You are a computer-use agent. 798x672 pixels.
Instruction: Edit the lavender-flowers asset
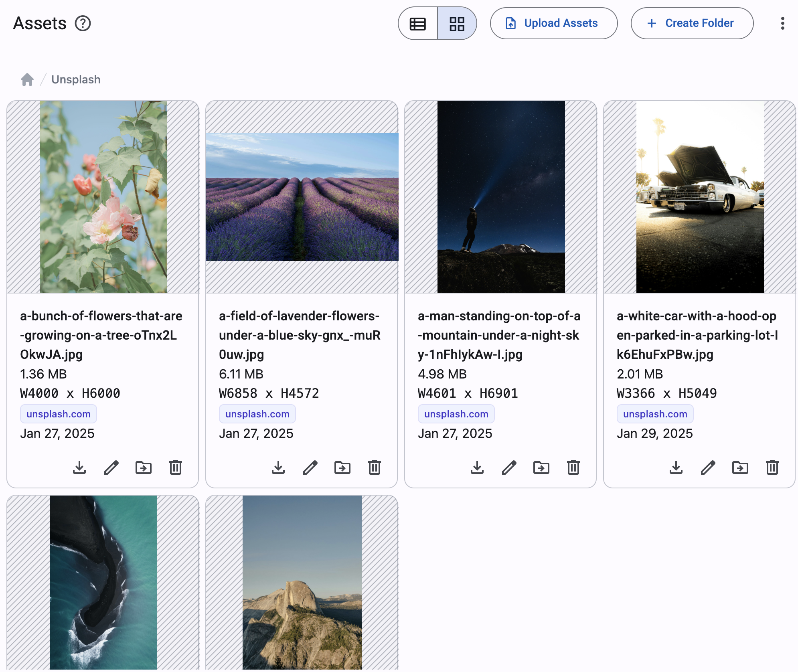pyautogui.click(x=310, y=468)
